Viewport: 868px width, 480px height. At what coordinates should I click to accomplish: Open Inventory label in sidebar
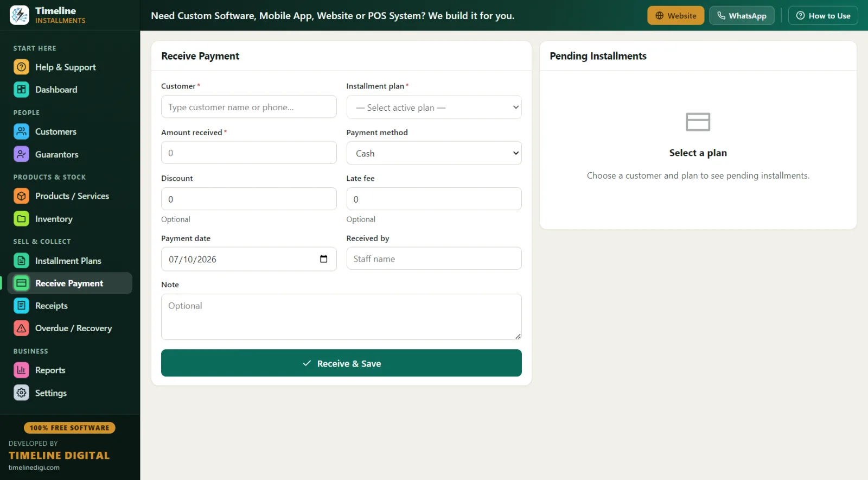54,219
